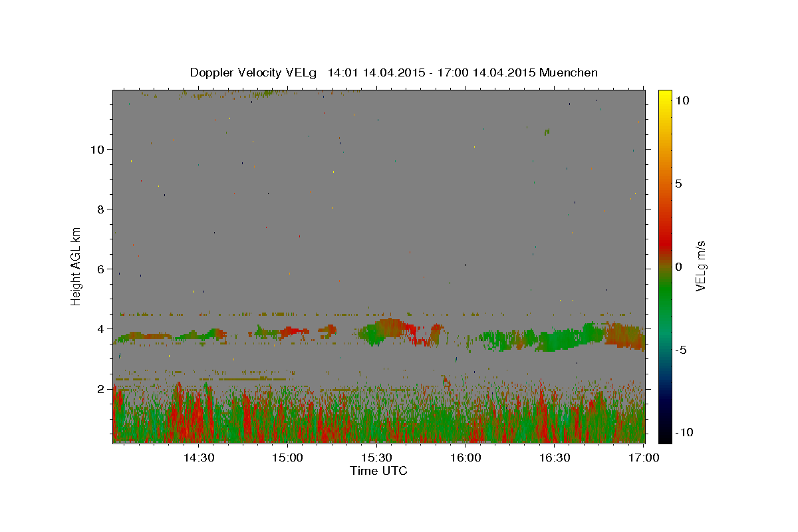
Task: Click the height axis label 6
Action: pyautogui.click(x=101, y=269)
